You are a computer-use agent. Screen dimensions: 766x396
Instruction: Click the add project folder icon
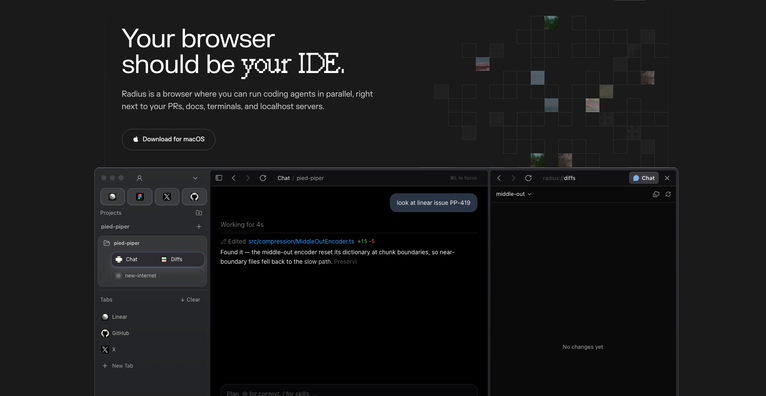[x=199, y=213]
